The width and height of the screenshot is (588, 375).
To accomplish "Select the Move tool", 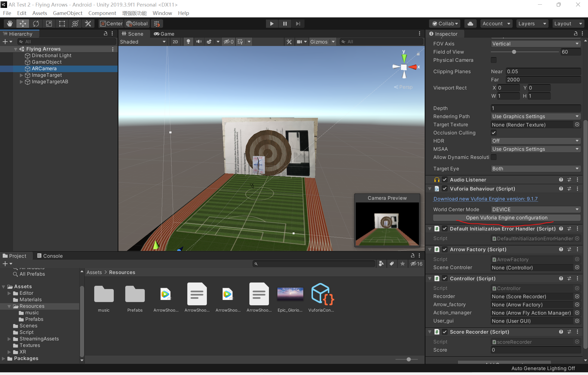I will [x=23, y=24].
